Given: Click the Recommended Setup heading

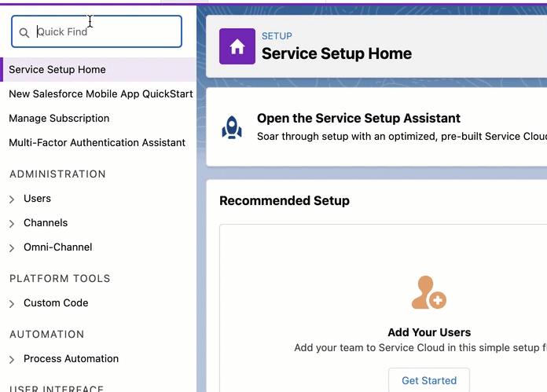Looking at the screenshot, I should click(285, 201).
